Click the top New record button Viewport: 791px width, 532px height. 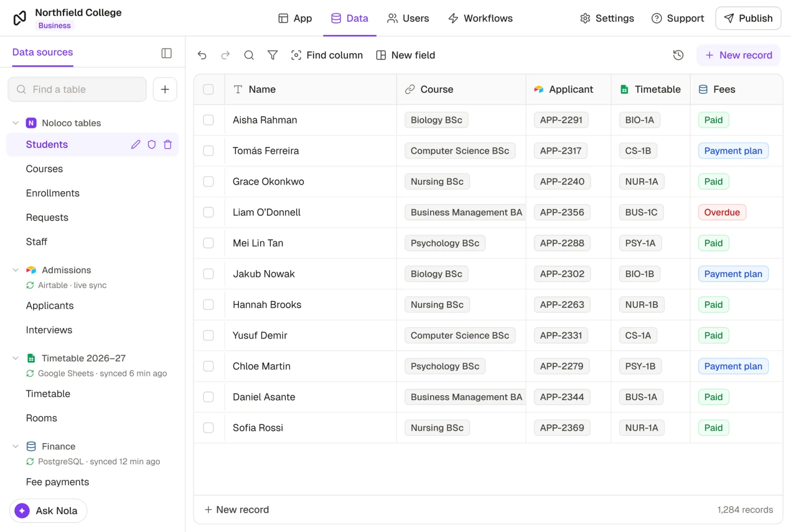pos(739,55)
